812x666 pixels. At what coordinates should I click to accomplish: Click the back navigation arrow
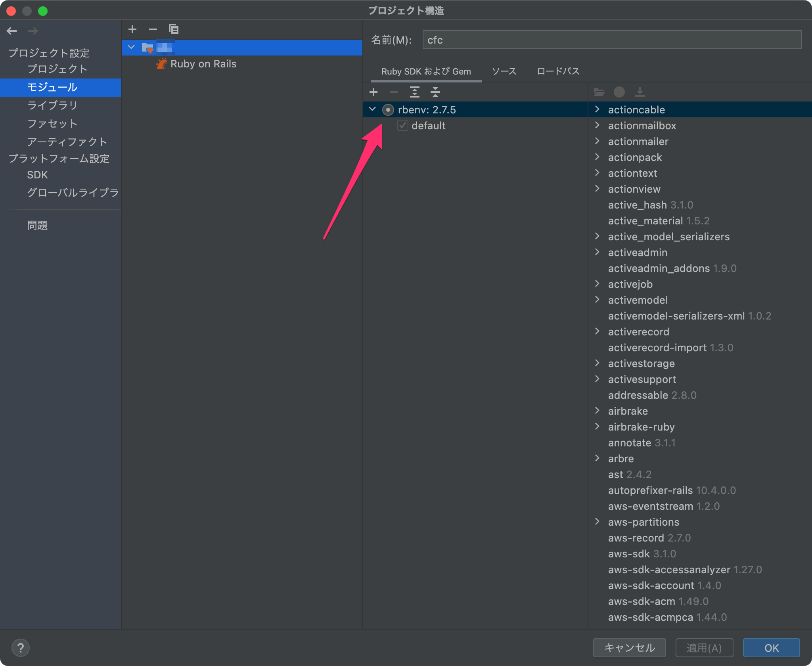pos(12,31)
